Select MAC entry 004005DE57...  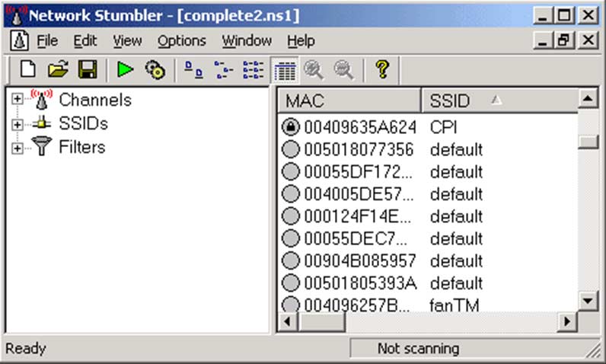[x=359, y=194]
